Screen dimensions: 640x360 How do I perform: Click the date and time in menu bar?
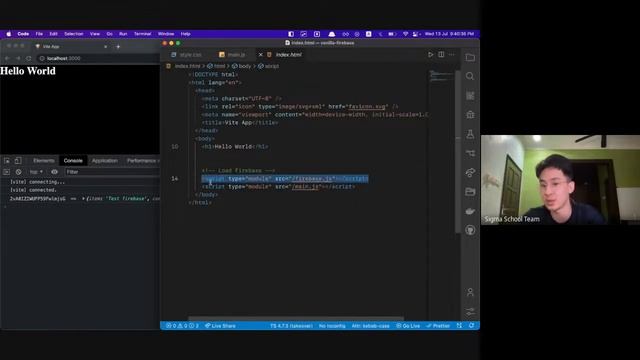click(449, 34)
